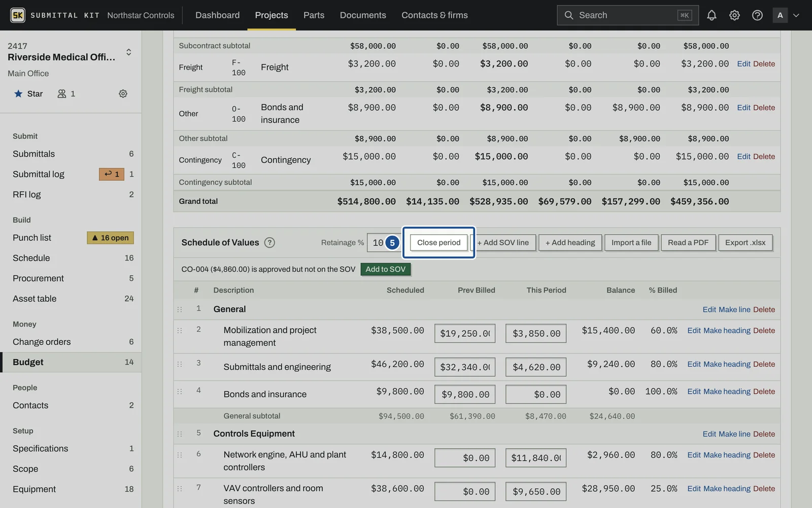This screenshot has width=812, height=508.
Task: Open the settings gear in top bar
Action: pos(734,15)
